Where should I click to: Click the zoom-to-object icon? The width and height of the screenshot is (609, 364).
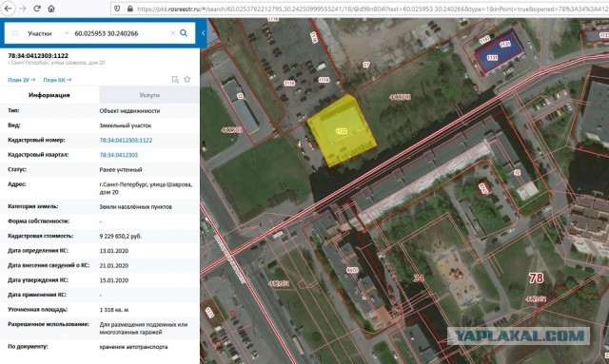click(175, 80)
